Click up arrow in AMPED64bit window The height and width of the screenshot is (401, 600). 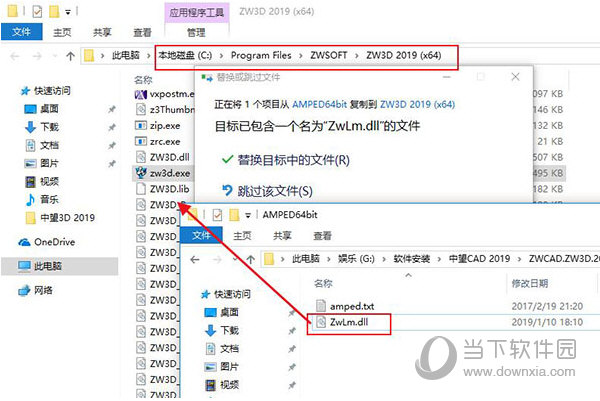pyautogui.click(x=251, y=260)
